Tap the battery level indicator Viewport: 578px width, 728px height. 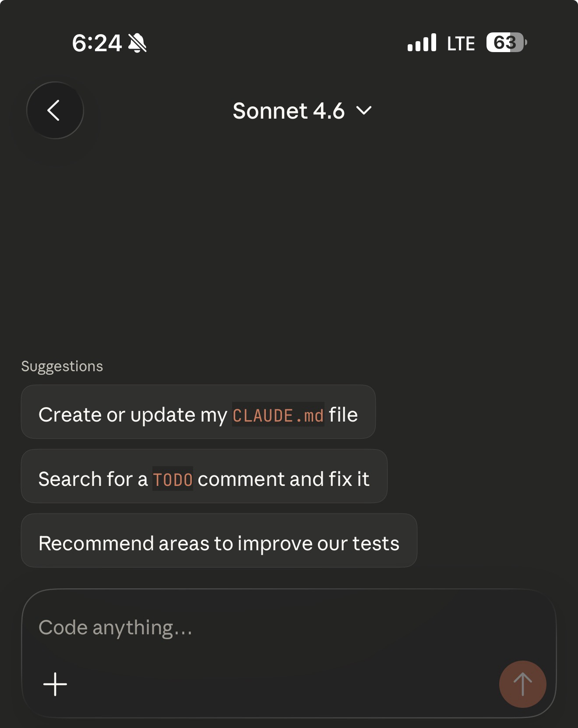pyautogui.click(x=506, y=43)
